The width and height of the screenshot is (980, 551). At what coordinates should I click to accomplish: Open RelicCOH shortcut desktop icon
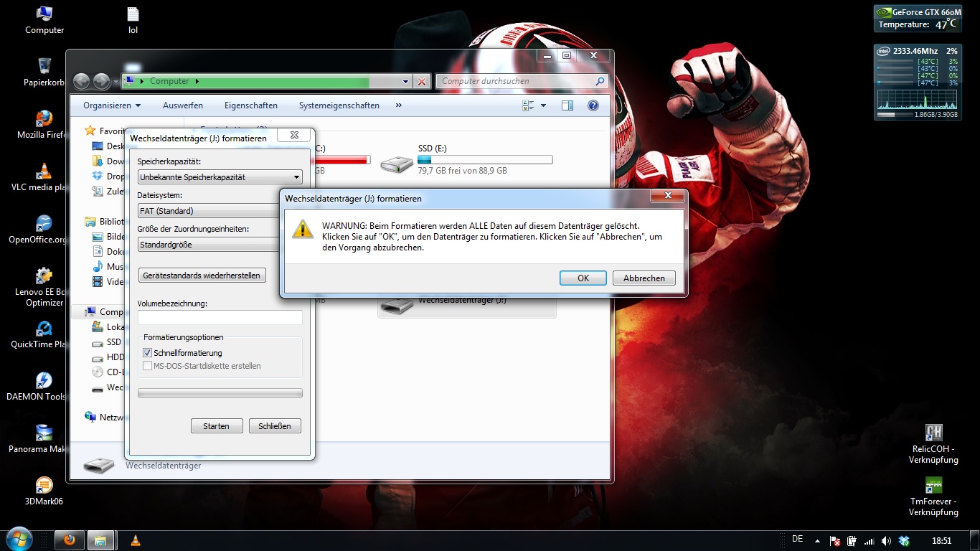pos(933,443)
